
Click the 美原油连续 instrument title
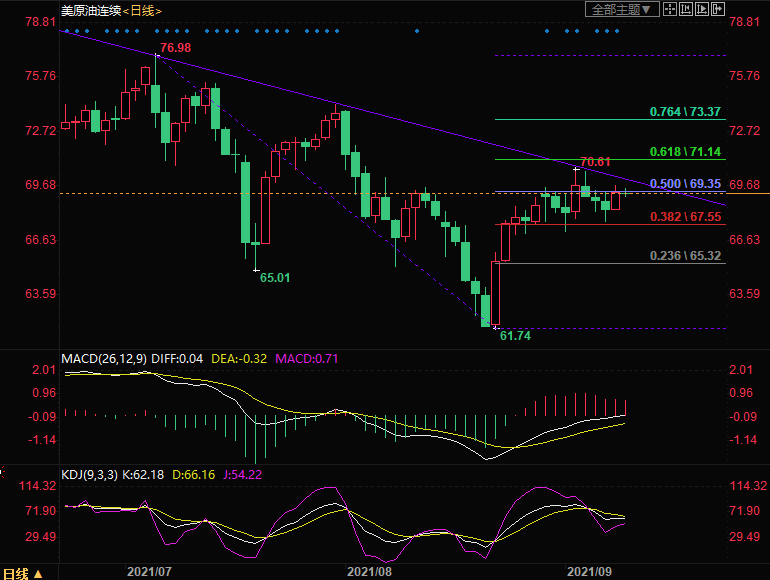pyautogui.click(x=90, y=10)
